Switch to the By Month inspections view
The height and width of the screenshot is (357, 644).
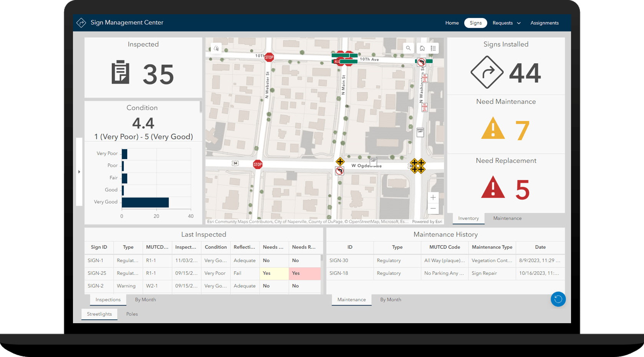click(x=145, y=299)
